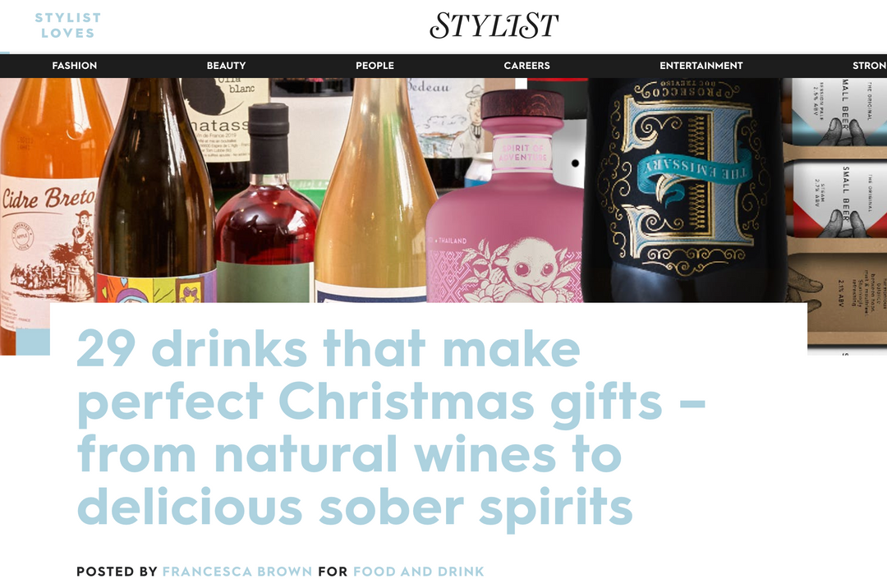
Task: Click the light blue square beside headline
Action: pos(33,342)
